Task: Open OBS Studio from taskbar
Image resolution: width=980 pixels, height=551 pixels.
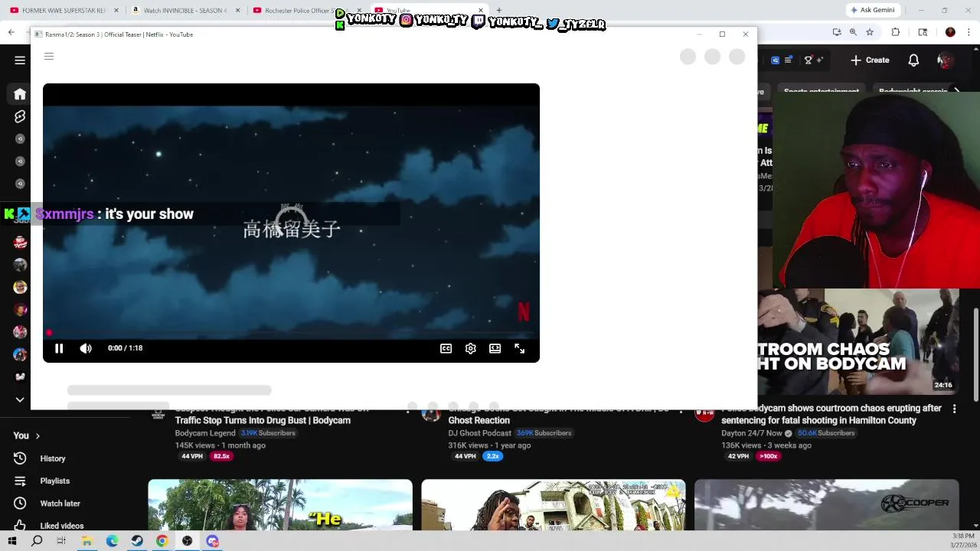Action: click(x=188, y=541)
